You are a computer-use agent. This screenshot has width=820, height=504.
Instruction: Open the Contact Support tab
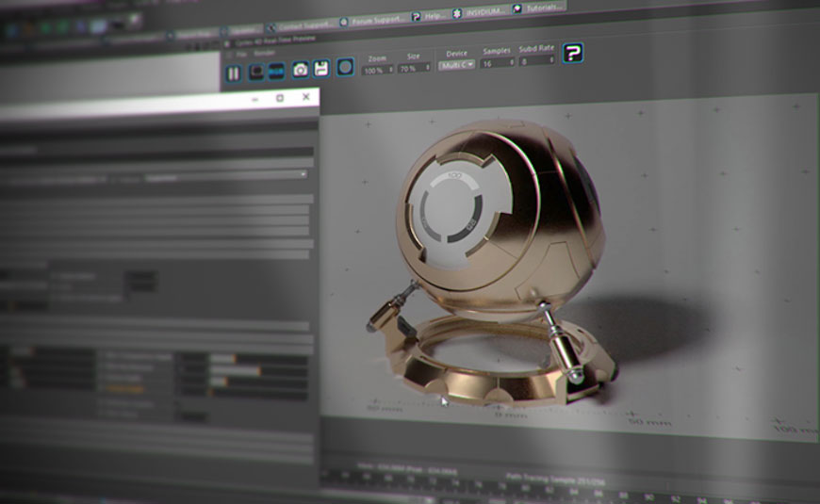[300, 26]
